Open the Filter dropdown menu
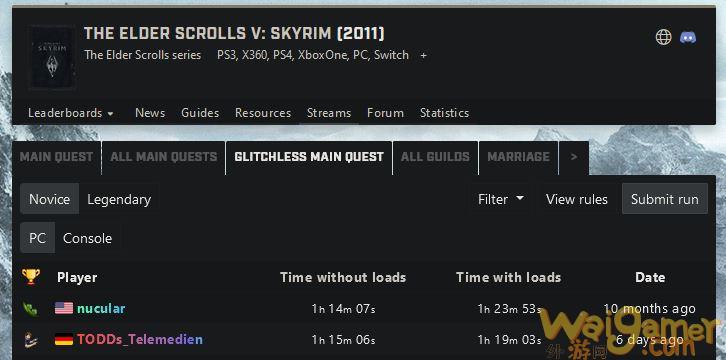The image size is (726, 360). (x=501, y=199)
